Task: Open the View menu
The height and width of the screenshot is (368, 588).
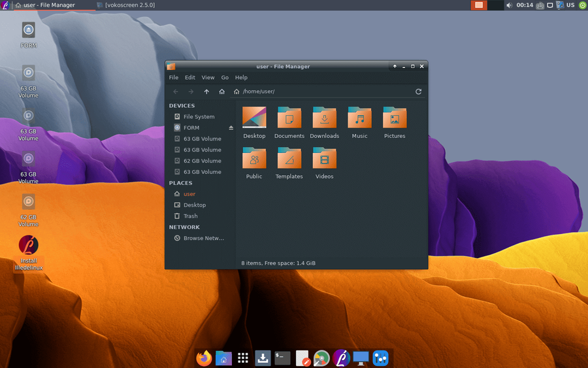Action: (x=208, y=78)
